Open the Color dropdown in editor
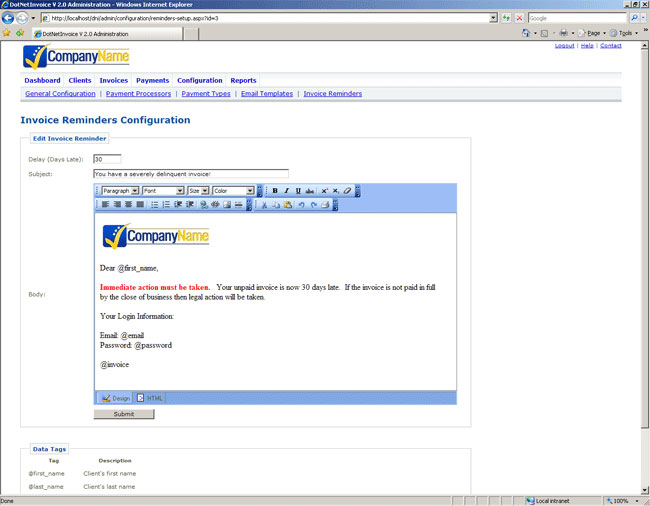The width and height of the screenshot is (650, 506). tap(233, 191)
